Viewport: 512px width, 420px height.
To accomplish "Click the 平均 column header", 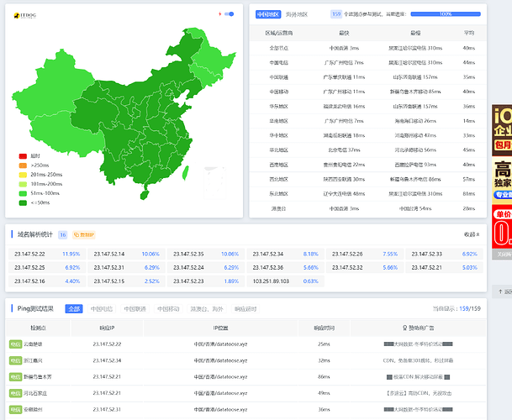I will pos(468,33).
